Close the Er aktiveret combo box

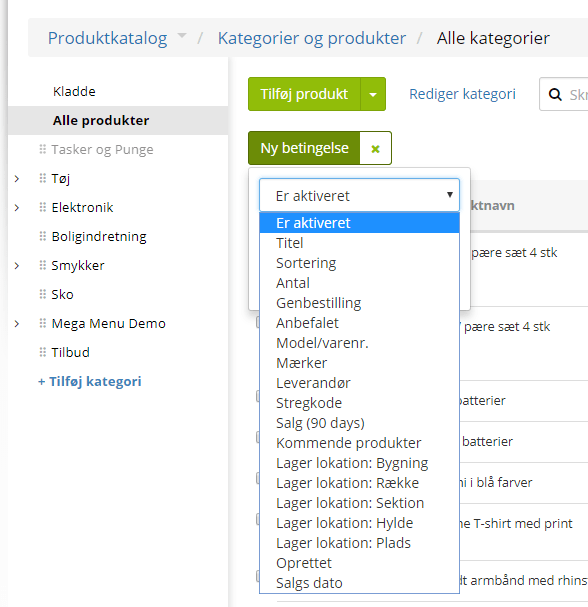359,195
